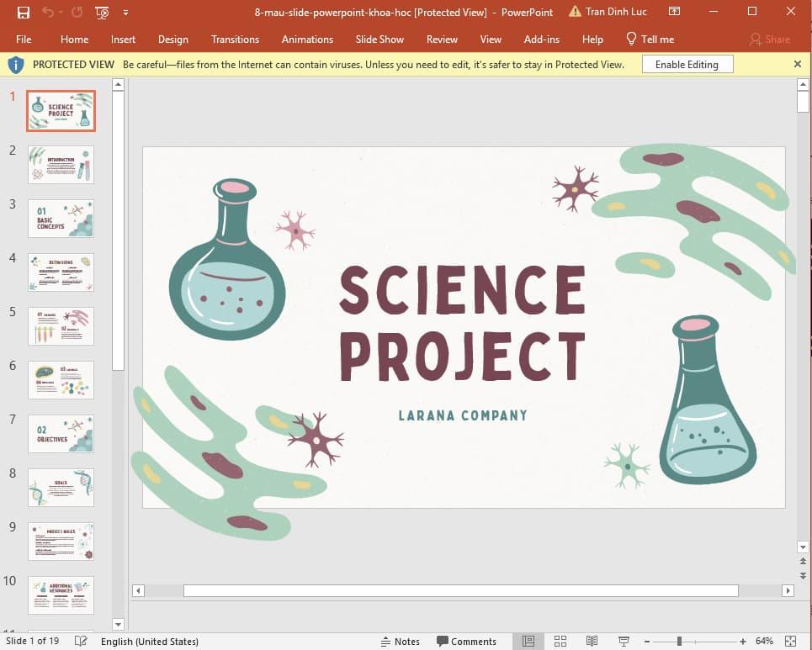Toggle the Notes pane

coord(401,642)
